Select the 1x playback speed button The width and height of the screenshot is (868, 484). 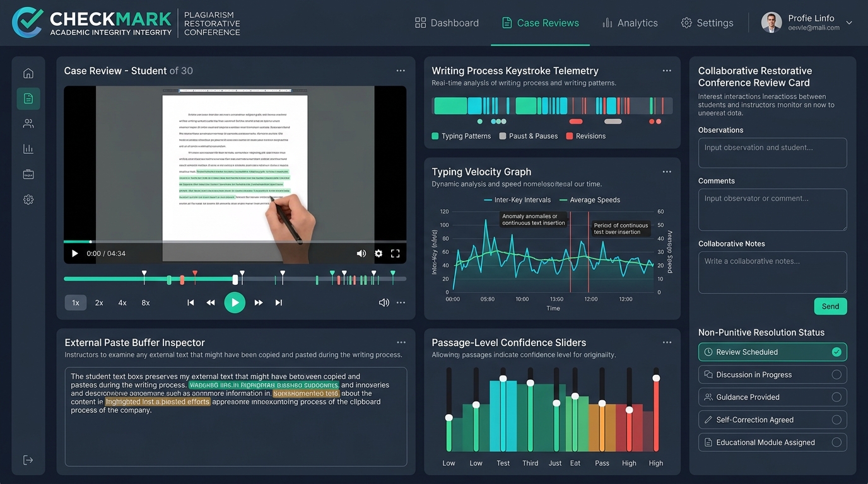(76, 302)
